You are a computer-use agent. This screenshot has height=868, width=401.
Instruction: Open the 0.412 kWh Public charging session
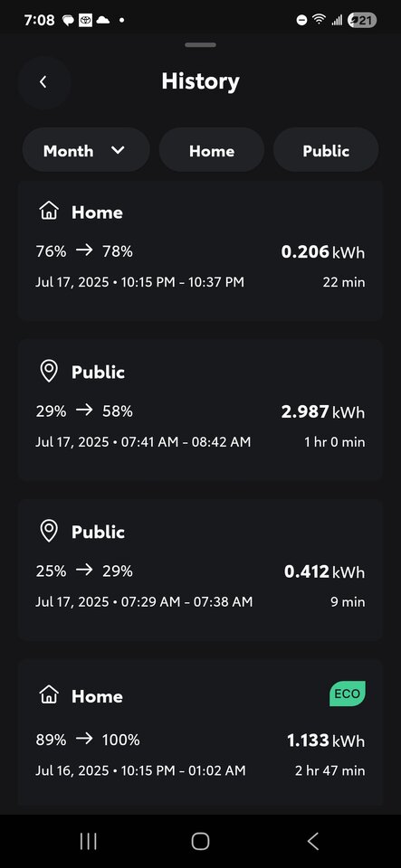tap(201, 571)
